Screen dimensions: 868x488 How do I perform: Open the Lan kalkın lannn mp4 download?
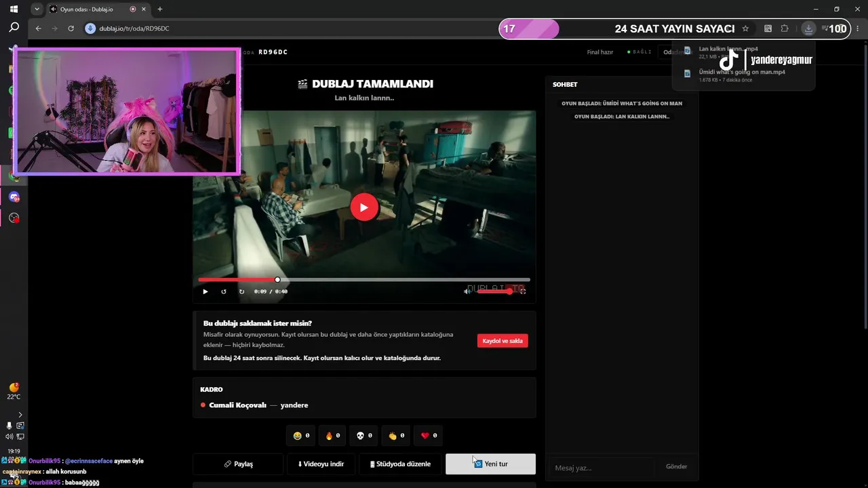point(744,52)
